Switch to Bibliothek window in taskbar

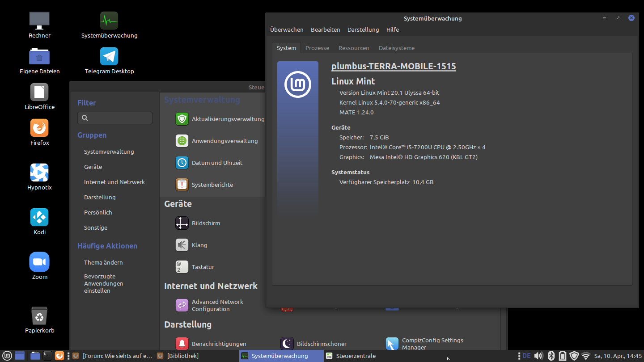point(197,356)
